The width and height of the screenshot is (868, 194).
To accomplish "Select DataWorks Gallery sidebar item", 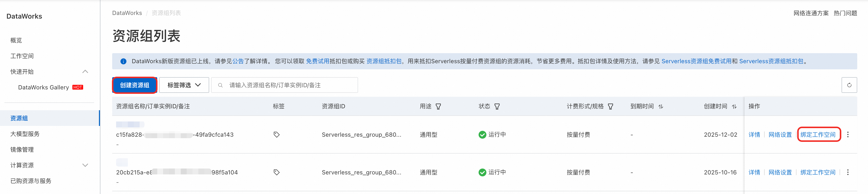I will [43, 88].
